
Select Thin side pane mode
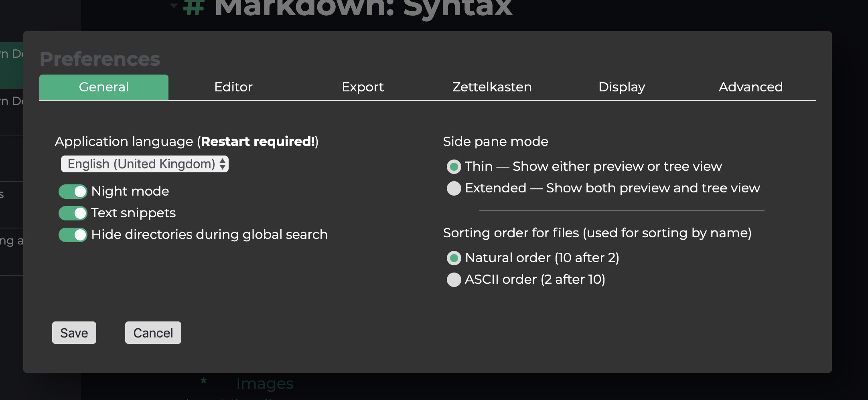[454, 167]
